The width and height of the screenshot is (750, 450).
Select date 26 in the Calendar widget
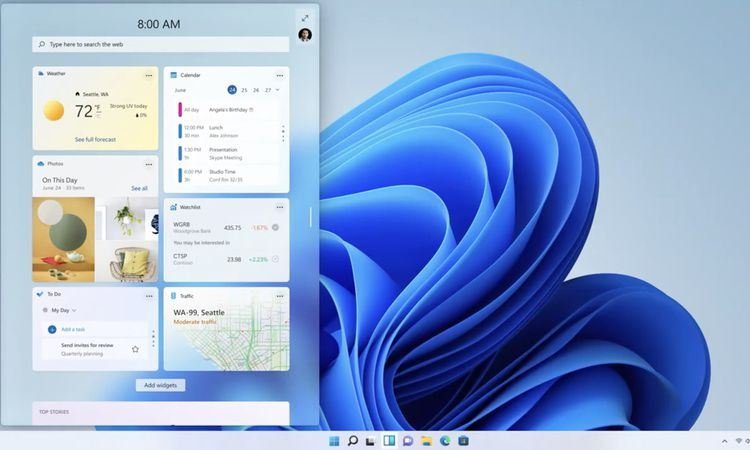[256, 90]
